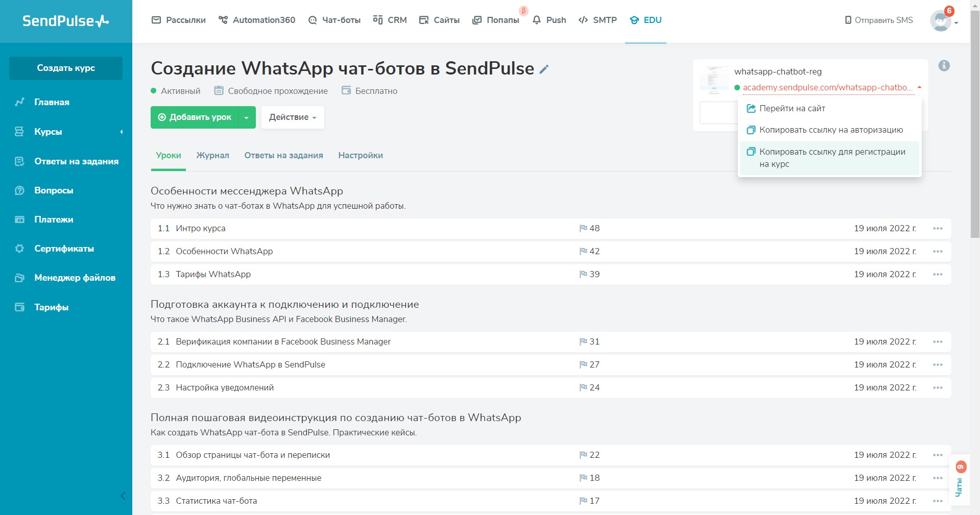Open lesson 3.3 Статистика чат-бота
The image size is (980, 515).
pyautogui.click(x=551, y=501)
